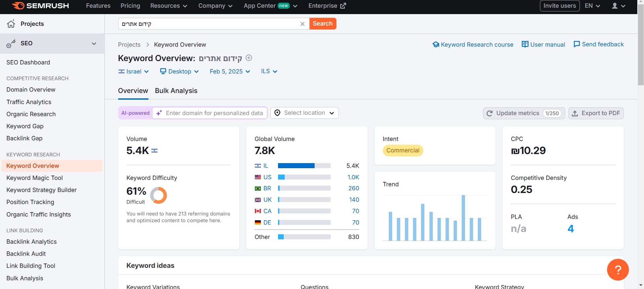
Task: Click the US link in Global Volume
Action: coord(267,177)
